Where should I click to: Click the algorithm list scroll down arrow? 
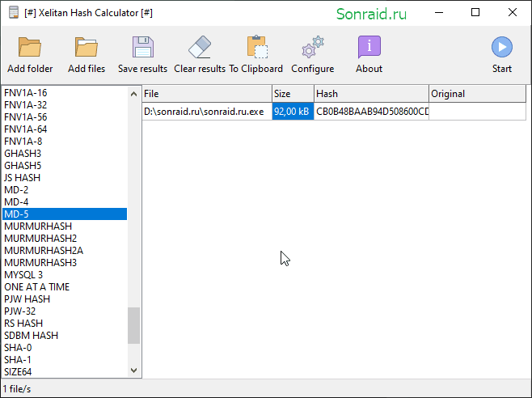coord(134,370)
